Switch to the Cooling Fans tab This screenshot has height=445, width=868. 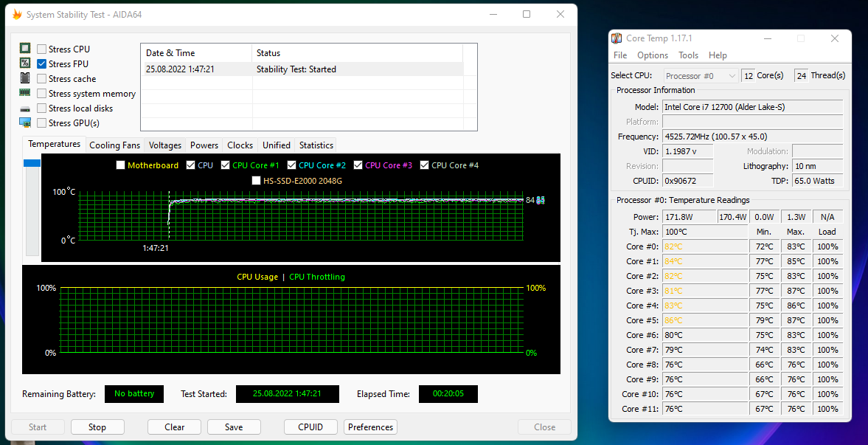[x=114, y=145]
